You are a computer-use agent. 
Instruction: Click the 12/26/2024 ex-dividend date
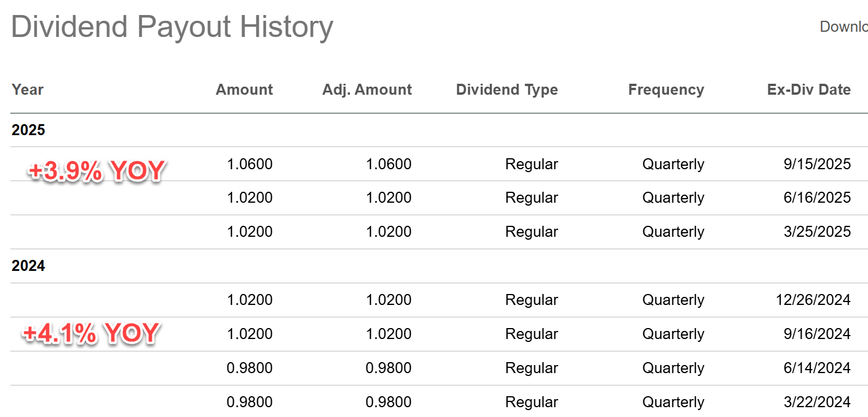pos(813,300)
